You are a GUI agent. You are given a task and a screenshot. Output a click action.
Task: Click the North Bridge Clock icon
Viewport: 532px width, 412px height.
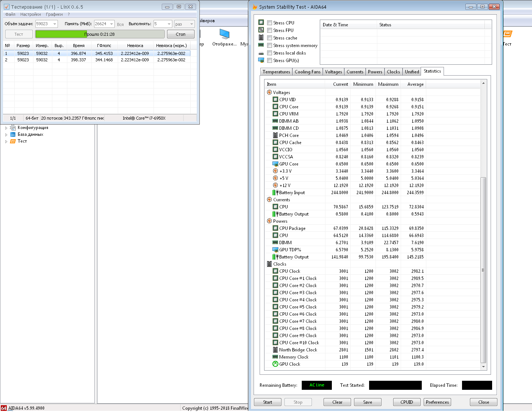point(275,350)
